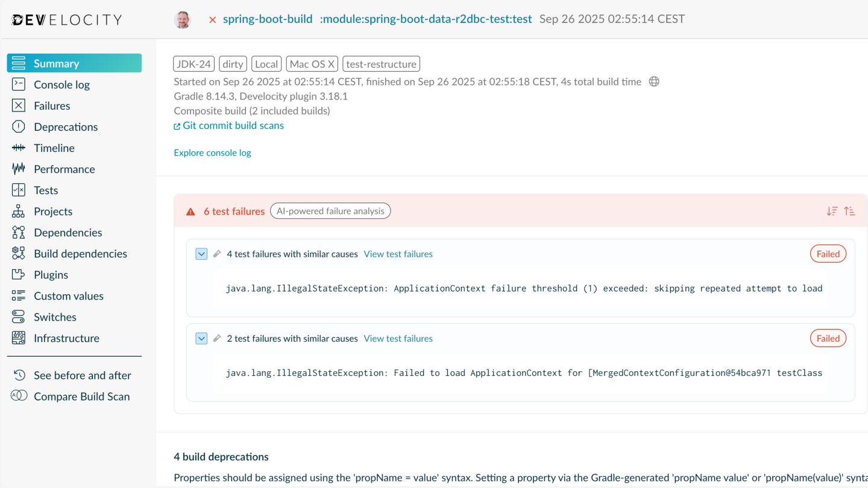Viewport: 868px width, 488px height.
Task: Click Failed badge of 2 failures group
Action: 828,338
